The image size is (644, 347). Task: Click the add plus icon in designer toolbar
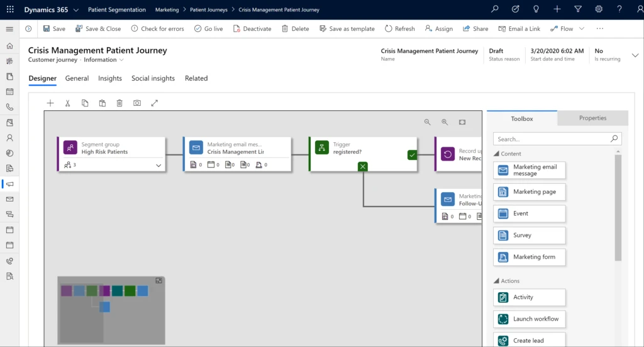pyautogui.click(x=50, y=103)
